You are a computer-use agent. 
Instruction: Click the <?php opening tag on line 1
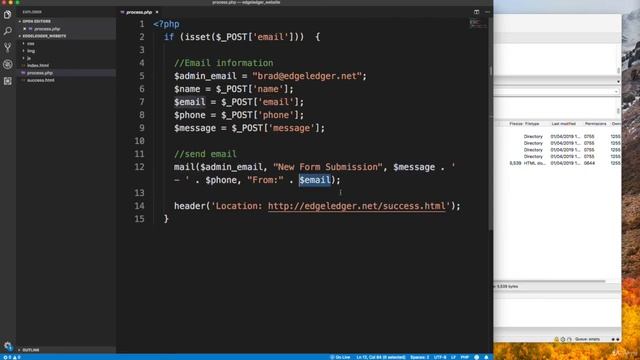point(166,24)
